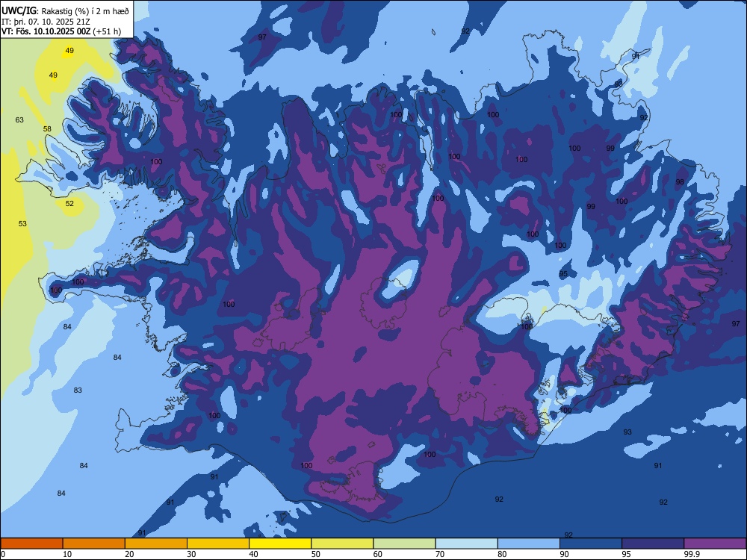The width and height of the screenshot is (747, 560).
Task: Pick the bright yellow 40–50 legend swatch
Action: pyautogui.click(x=280, y=544)
